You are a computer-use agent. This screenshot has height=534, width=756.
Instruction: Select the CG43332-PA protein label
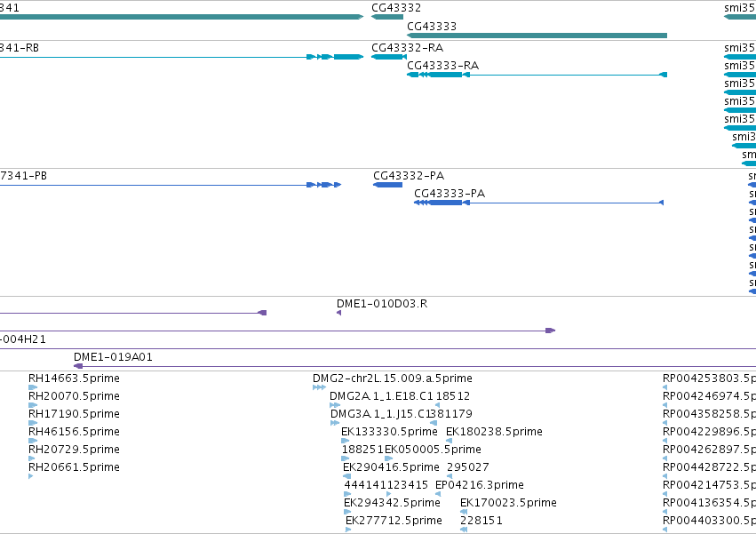point(409,176)
